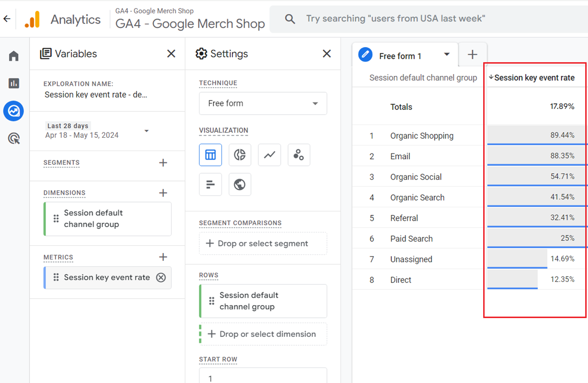
Task: Close the Variables panel
Action: click(171, 54)
